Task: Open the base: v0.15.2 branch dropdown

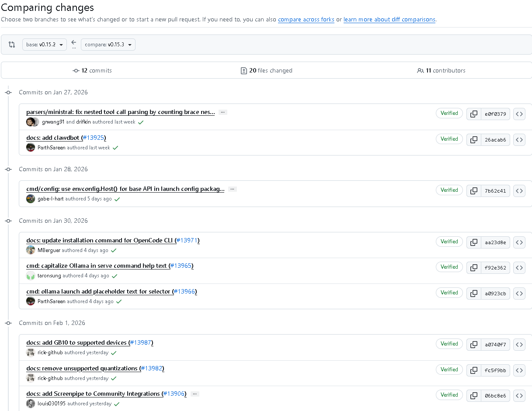Action: [45, 45]
